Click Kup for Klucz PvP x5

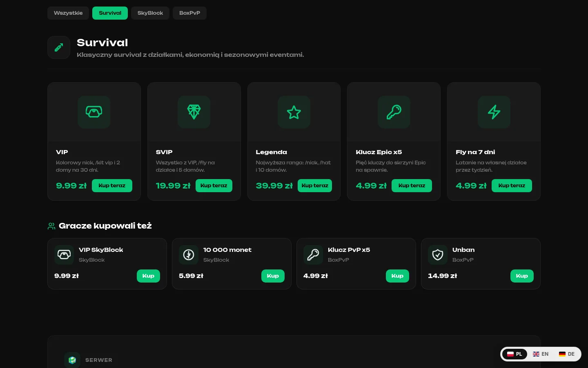tap(397, 276)
